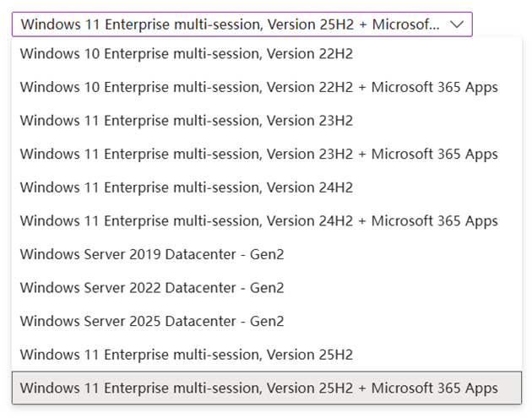Switch image to Server 2019 Datacenter option
This screenshot has width=532, height=418.
[x=152, y=254]
